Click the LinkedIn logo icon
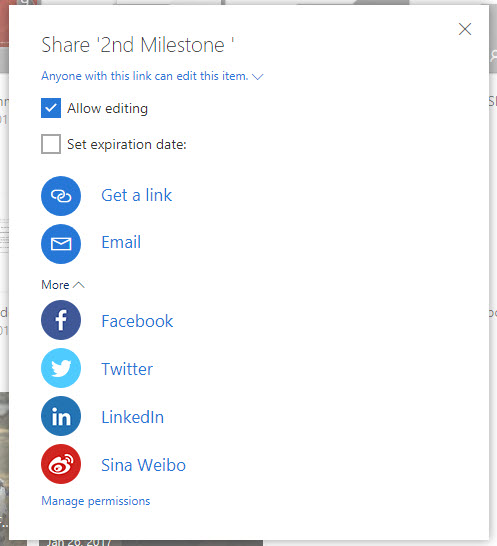 (x=61, y=416)
